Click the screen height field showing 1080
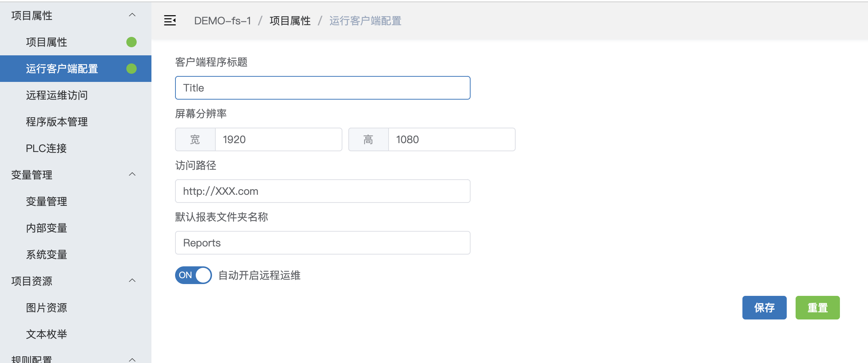The width and height of the screenshot is (868, 363). 451,139
